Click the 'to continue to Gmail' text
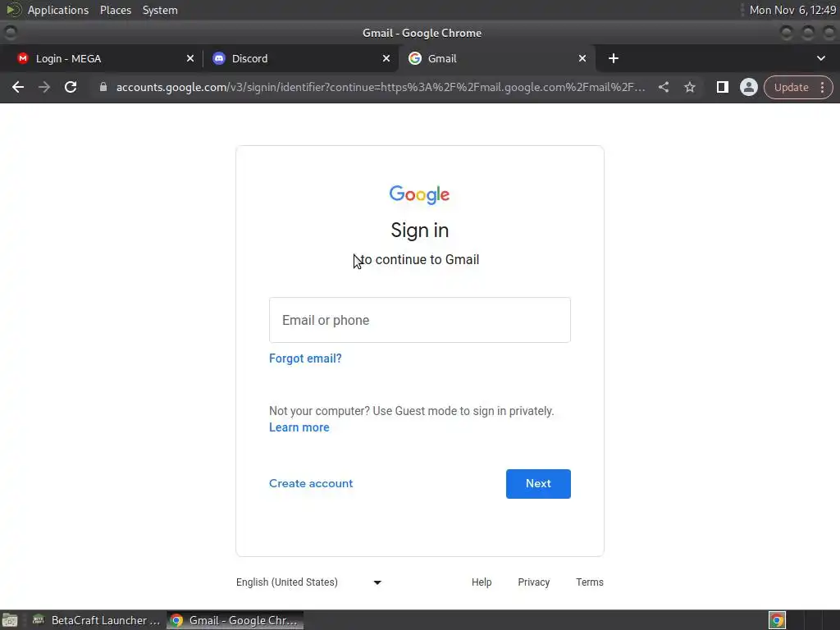Viewport: 840px width, 630px height. coord(419,260)
